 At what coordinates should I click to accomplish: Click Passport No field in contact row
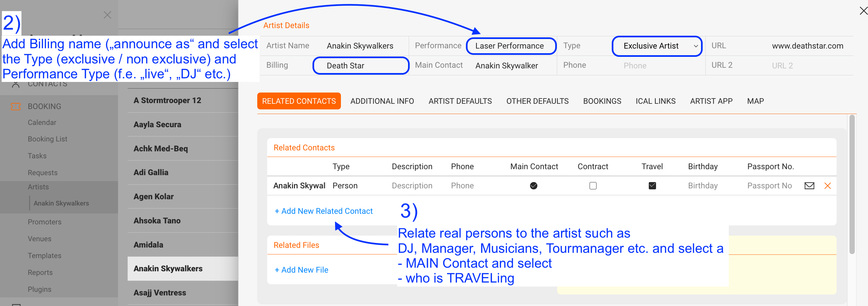[x=769, y=185]
